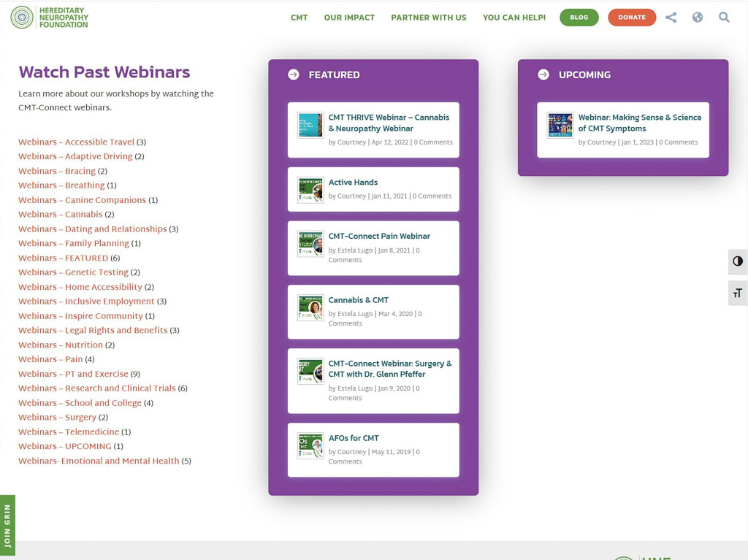The width and height of the screenshot is (748, 560).
Task: Open the share icon in header
Action: click(x=671, y=18)
